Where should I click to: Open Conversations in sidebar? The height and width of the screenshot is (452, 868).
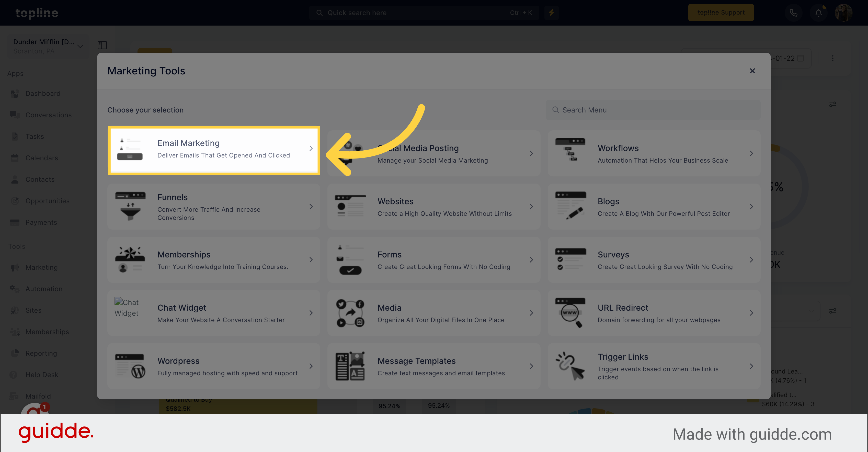tap(49, 115)
